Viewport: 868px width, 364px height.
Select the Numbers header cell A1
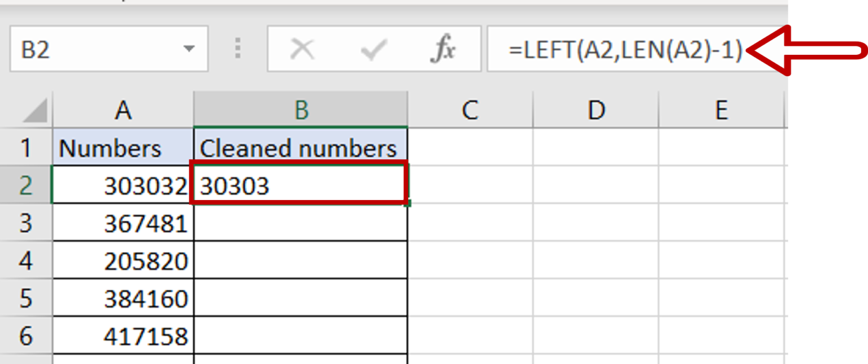point(122,148)
